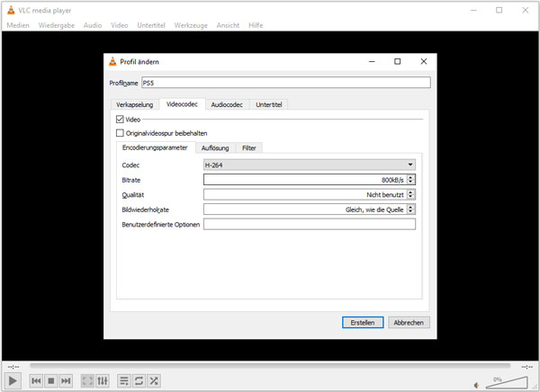The height and width of the screenshot is (392, 540).
Task: Enable Originalvideospur beibehalten checkbox
Action: [121, 133]
